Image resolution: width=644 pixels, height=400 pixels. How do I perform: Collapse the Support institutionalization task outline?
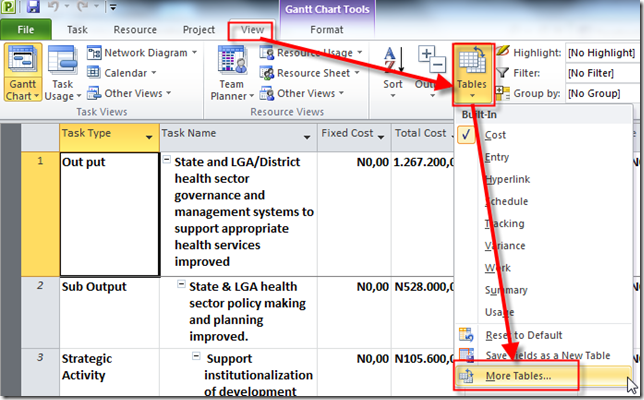196,357
